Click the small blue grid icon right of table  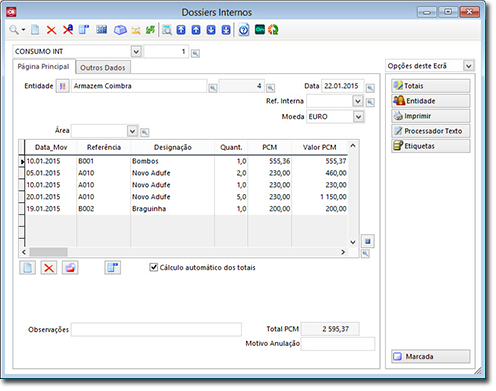click(368, 241)
